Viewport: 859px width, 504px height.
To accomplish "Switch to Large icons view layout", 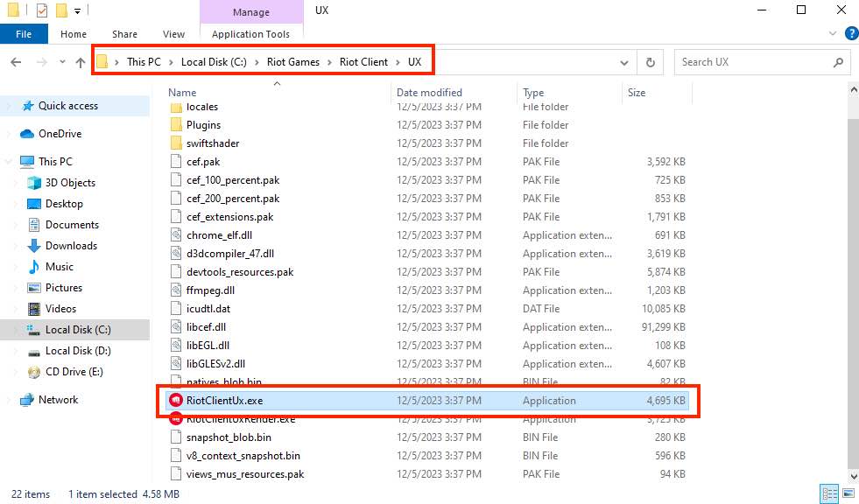I will tap(848, 493).
